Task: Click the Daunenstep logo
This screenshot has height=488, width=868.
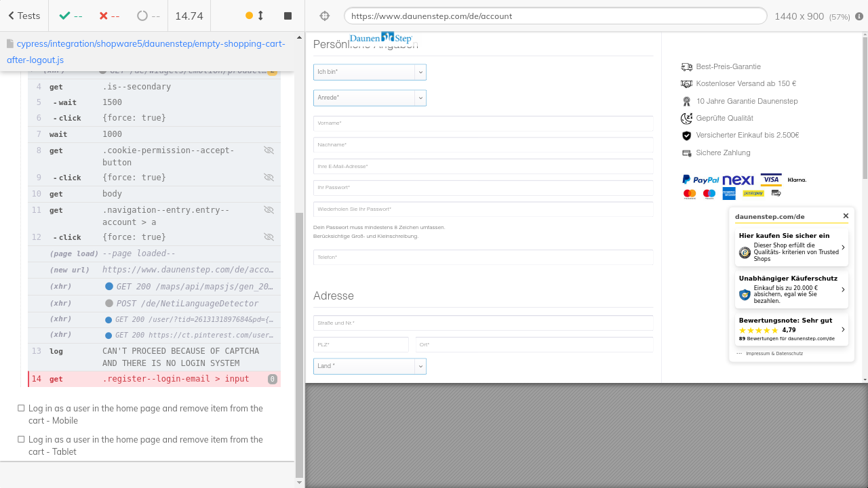Action: pos(380,38)
